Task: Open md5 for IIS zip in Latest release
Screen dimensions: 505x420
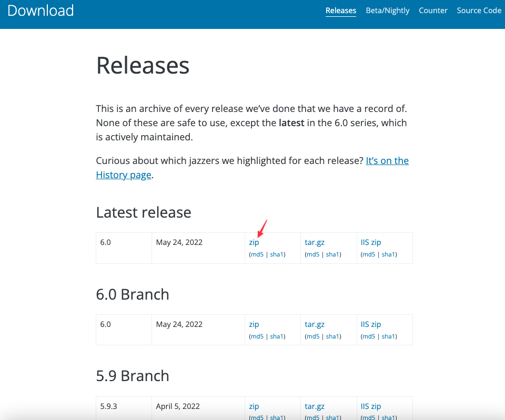Action: tap(369, 254)
